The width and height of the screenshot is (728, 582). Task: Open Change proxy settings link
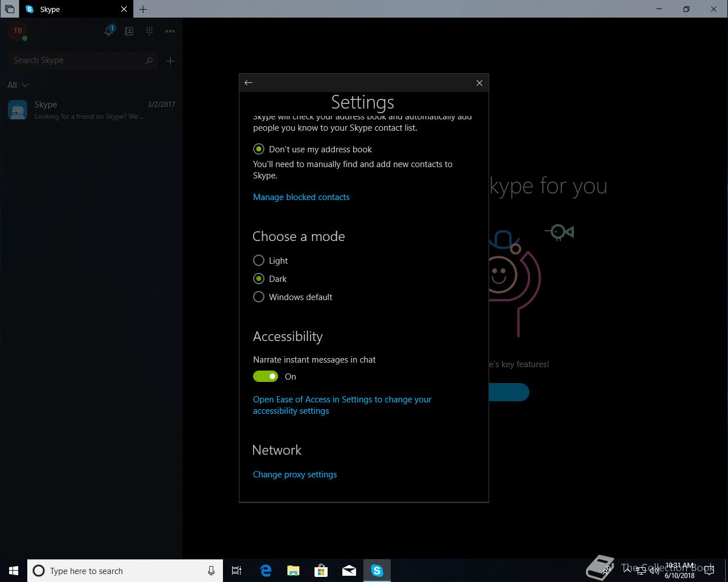295,475
